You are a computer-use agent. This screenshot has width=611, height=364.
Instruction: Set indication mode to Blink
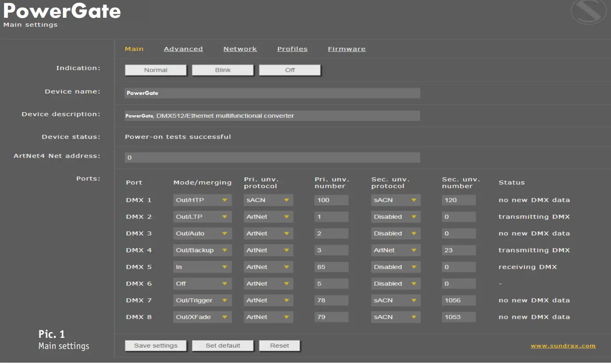(222, 70)
